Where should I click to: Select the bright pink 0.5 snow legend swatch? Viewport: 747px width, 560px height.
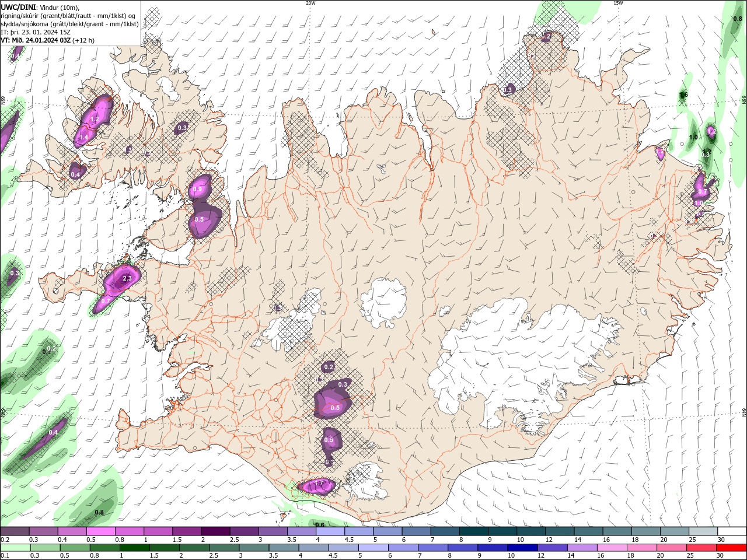coord(100,531)
